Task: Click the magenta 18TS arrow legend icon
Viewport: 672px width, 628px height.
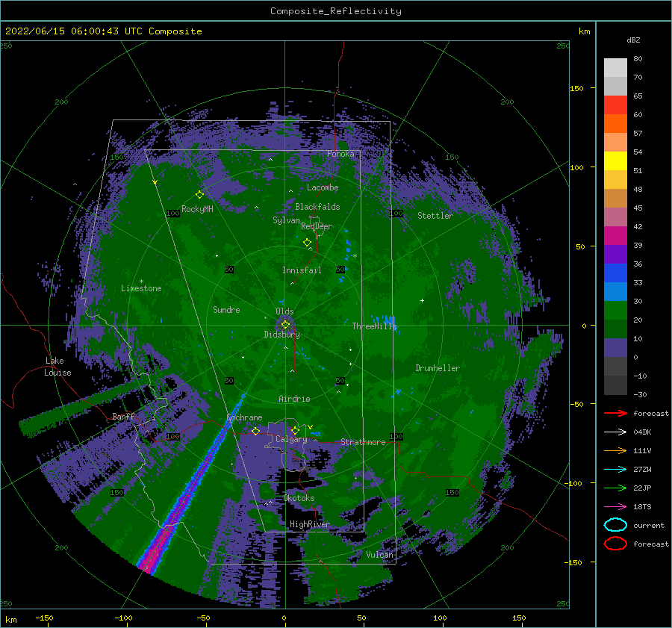Action: (615, 507)
